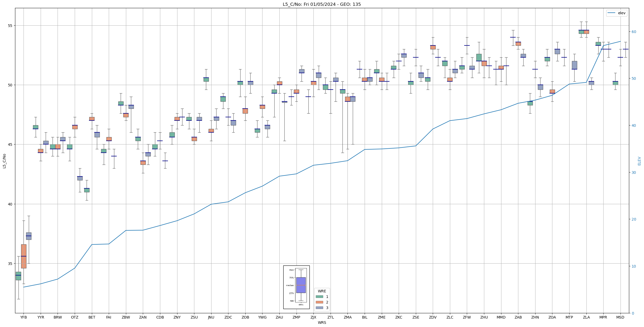Click the YFB station tick label

pyautogui.click(x=23, y=317)
